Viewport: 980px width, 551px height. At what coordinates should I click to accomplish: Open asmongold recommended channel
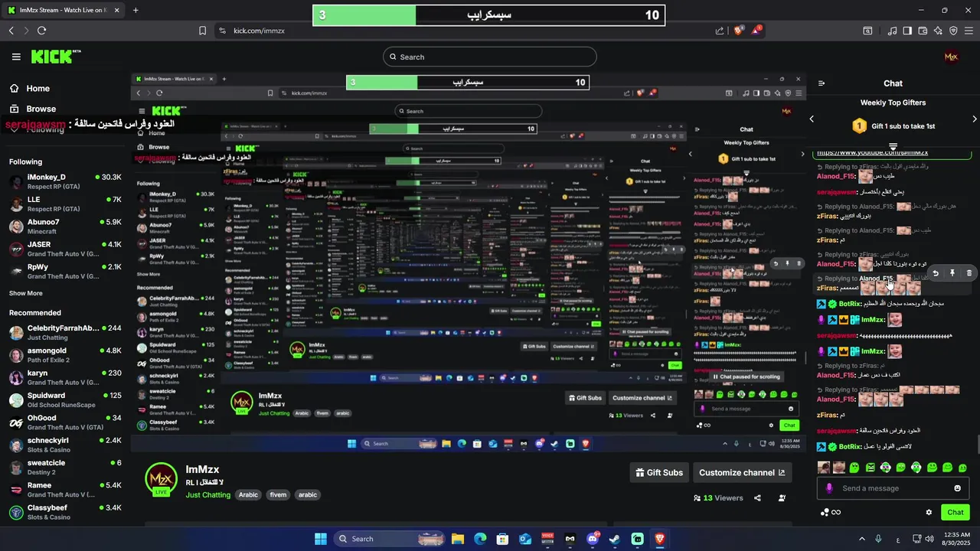click(65, 355)
